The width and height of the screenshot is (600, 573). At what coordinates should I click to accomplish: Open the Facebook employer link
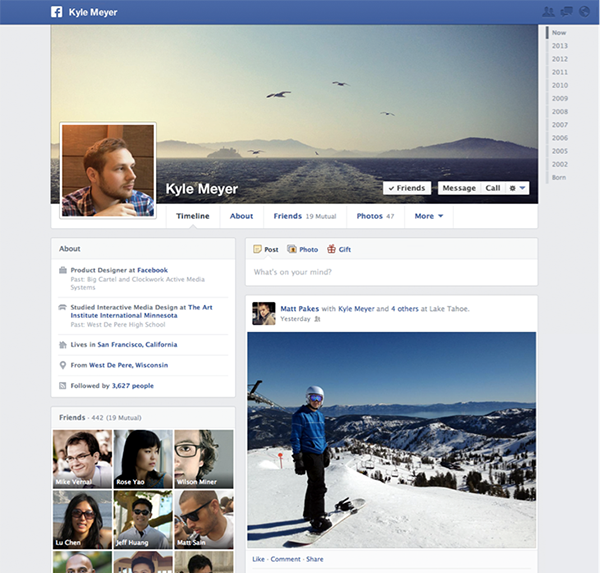(x=152, y=270)
